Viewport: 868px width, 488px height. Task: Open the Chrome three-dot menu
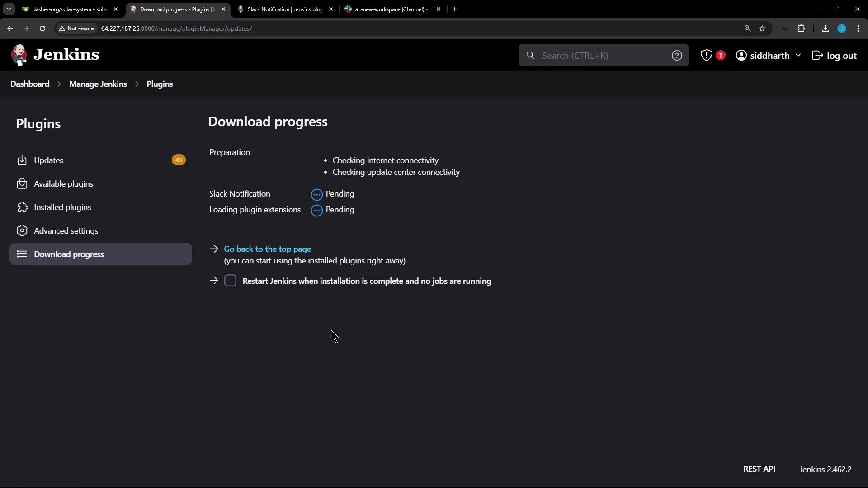click(x=858, y=28)
